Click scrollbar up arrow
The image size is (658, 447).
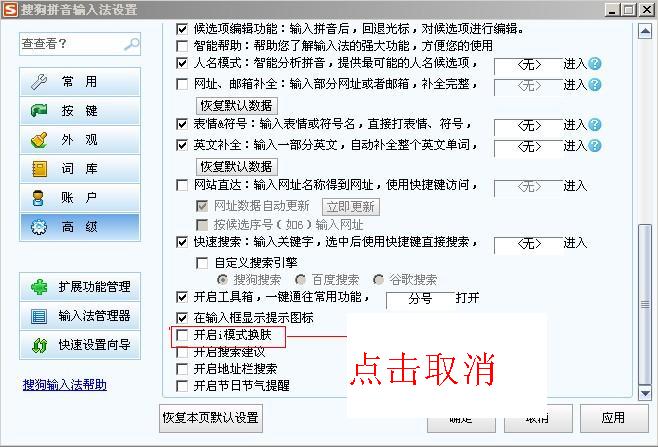coord(645,31)
